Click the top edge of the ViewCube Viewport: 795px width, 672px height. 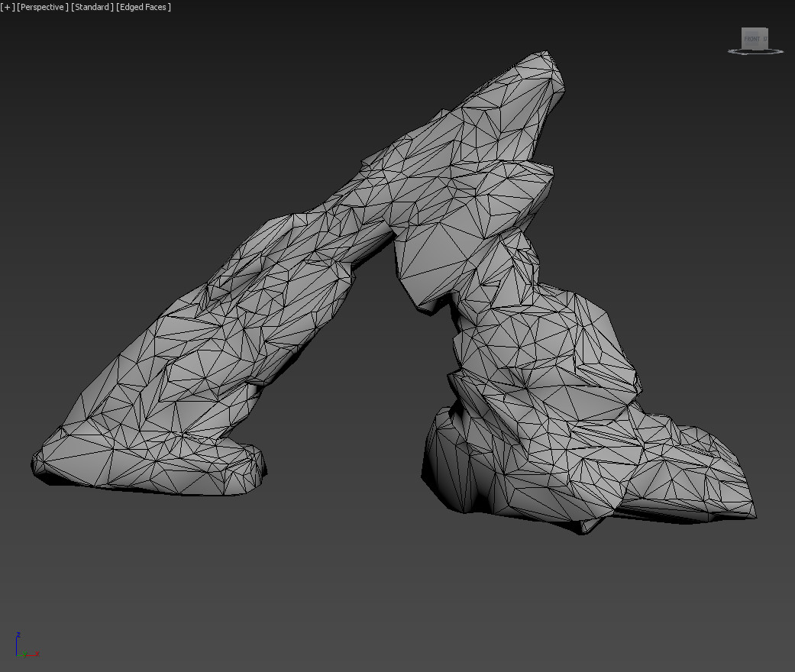(x=755, y=27)
